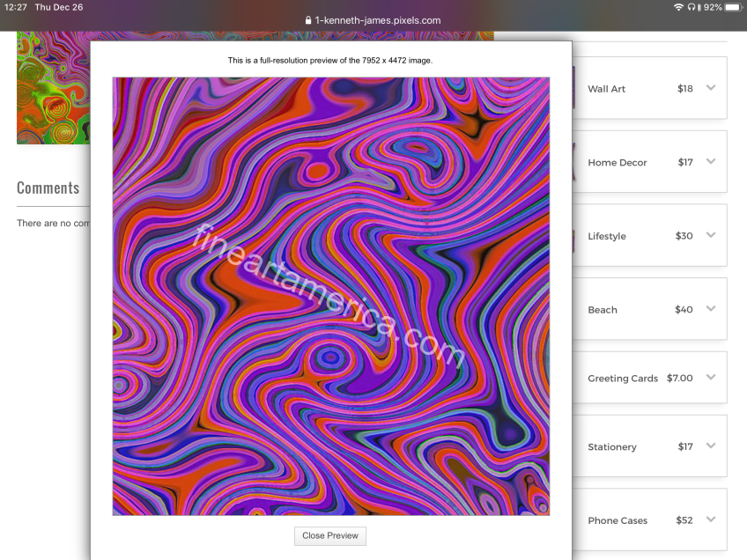747x560 pixels.
Task: Open the Stationery chevron arrow
Action: tap(711, 446)
